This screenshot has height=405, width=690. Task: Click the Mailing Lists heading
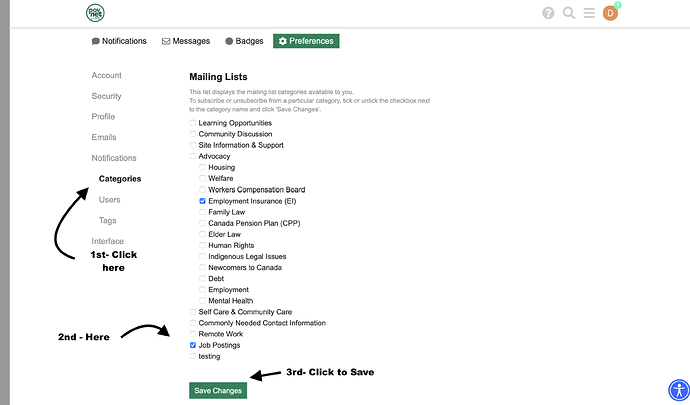[218, 77]
